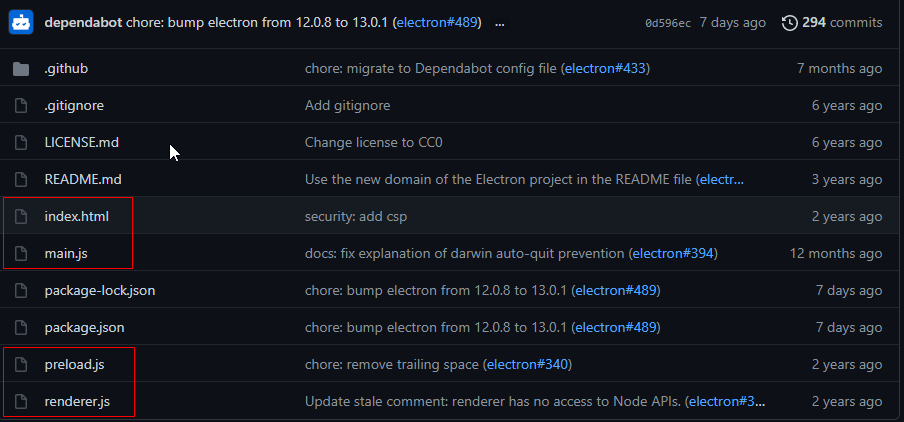Click the file icon beside package.json
This screenshot has height=422, width=904.
[x=21, y=327]
